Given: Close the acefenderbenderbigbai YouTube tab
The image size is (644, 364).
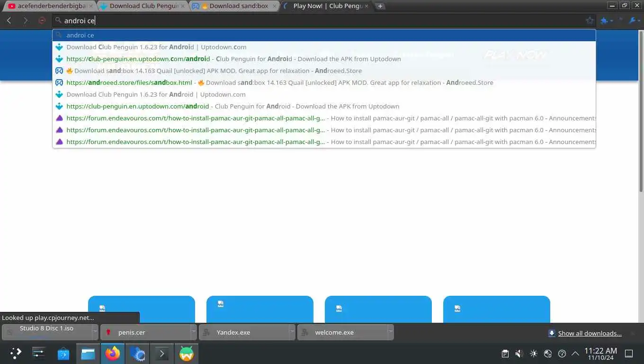Looking at the screenshot, I should pos(91,6).
